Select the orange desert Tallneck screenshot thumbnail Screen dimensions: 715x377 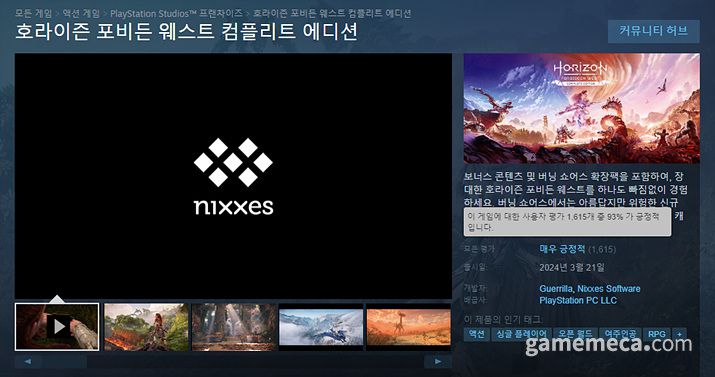[409, 327]
